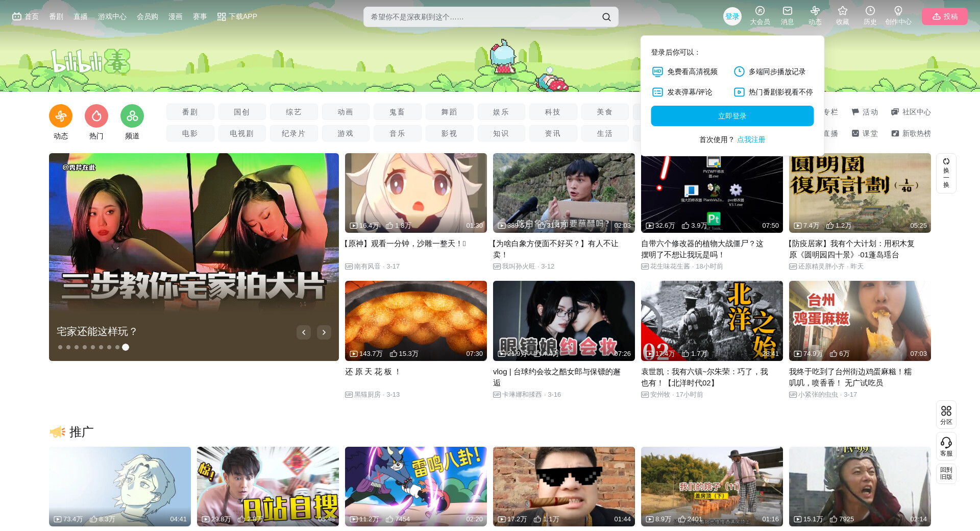
Task: Open title 为啥白象方便面不好买 video link
Action: (556, 249)
